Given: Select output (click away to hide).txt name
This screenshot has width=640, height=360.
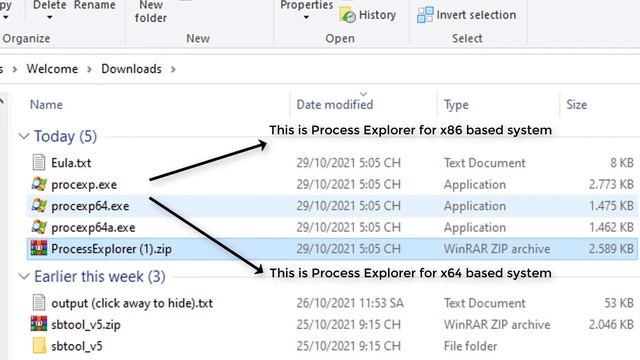Looking at the screenshot, I should click(x=132, y=303).
